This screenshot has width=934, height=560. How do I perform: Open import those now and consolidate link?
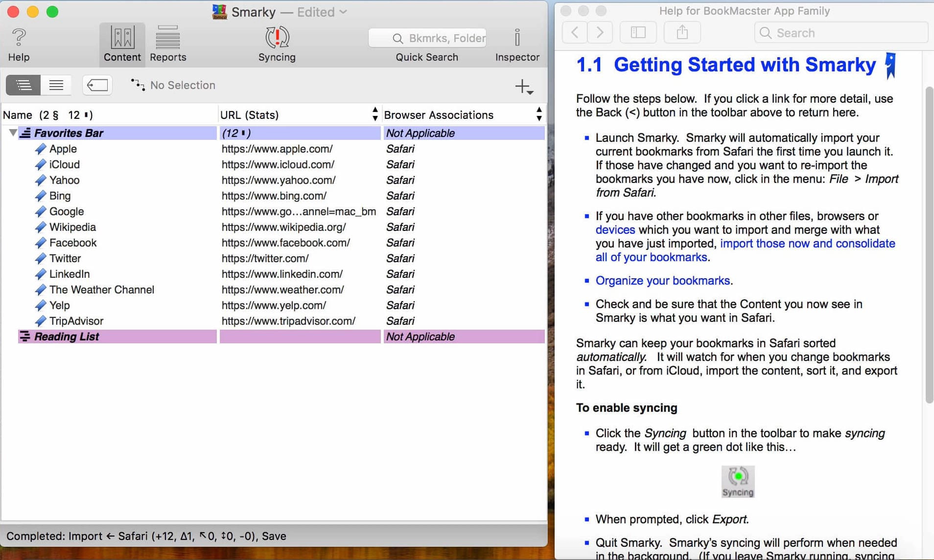pyautogui.click(x=745, y=250)
